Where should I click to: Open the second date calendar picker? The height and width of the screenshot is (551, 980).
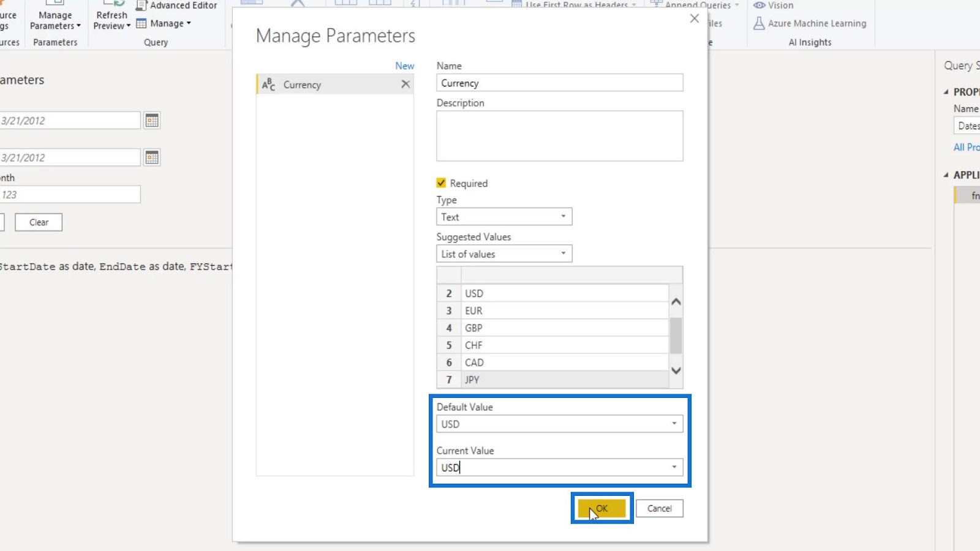[x=152, y=157]
